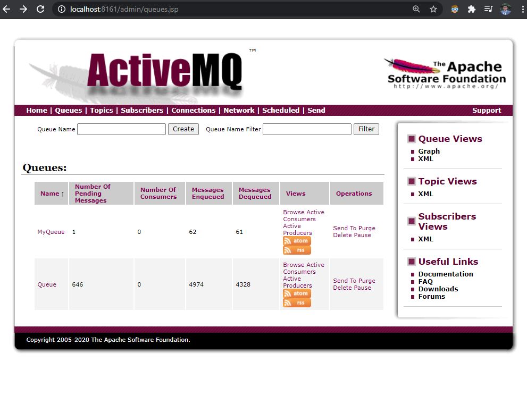Purge the MyQueue queue
Image resolution: width=527 pixels, height=420 pixels.
[367, 228]
